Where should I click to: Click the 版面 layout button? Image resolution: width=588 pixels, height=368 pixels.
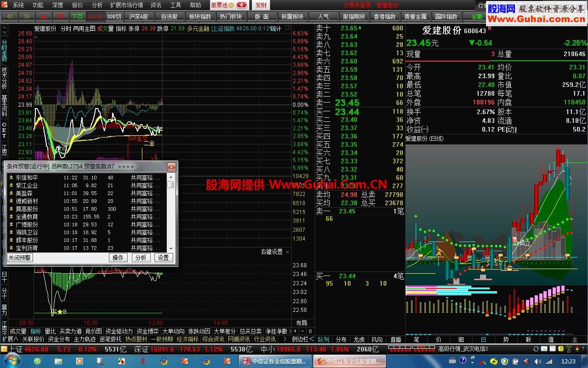(261, 16)
